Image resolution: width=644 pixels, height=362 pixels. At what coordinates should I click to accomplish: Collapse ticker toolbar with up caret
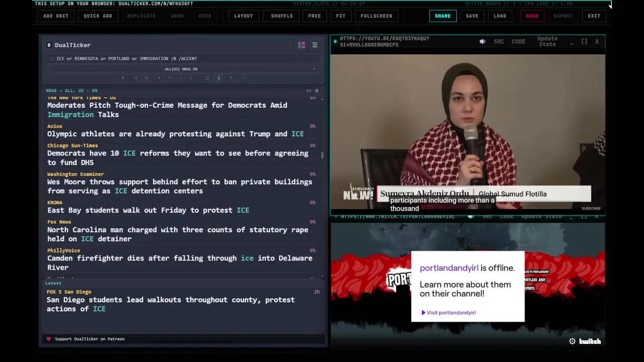244,78
